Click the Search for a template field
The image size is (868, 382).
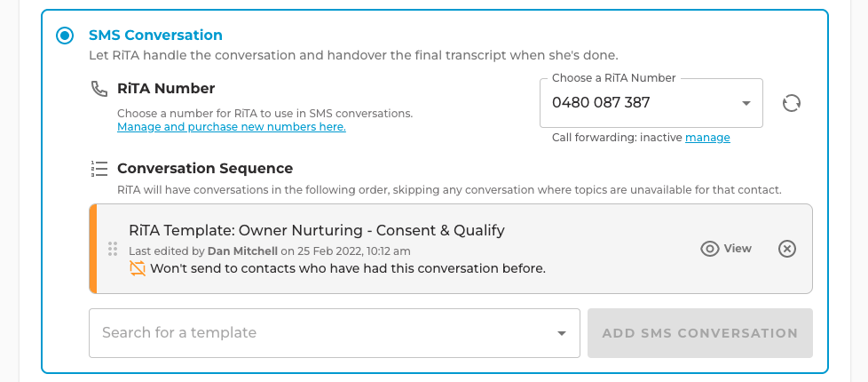point(335,332)
